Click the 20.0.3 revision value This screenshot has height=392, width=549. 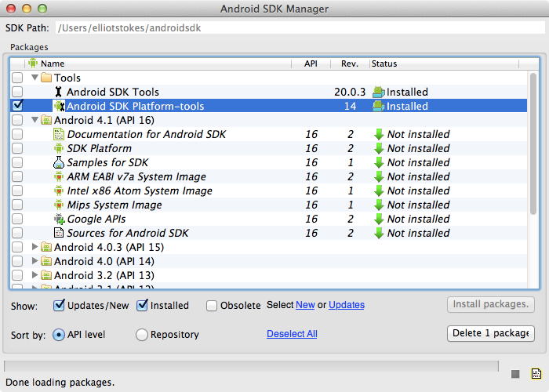350,92
